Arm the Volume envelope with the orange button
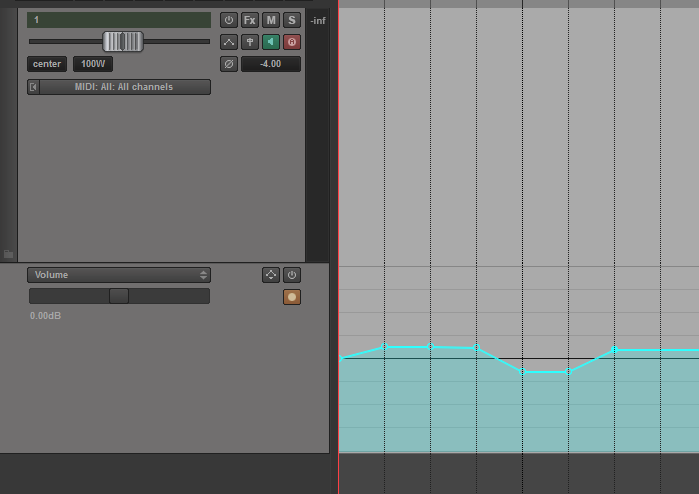Image resolution: width=699 pixels, height=494 pixels. pos(292,297)
